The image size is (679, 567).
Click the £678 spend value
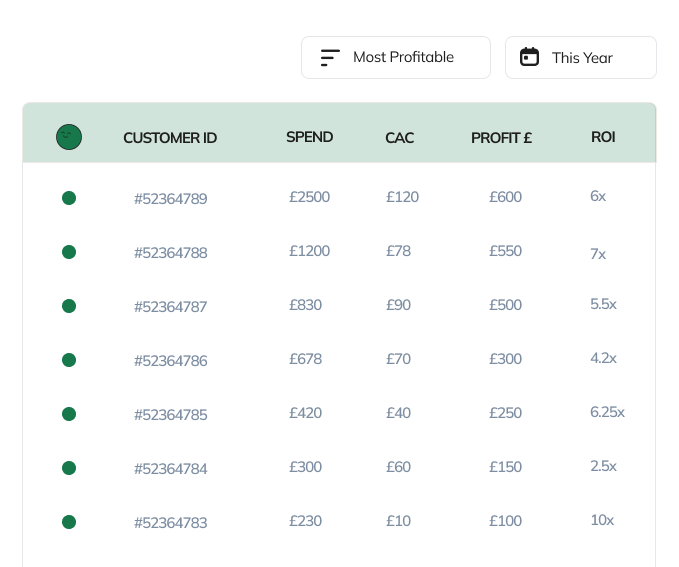[305, 359]
